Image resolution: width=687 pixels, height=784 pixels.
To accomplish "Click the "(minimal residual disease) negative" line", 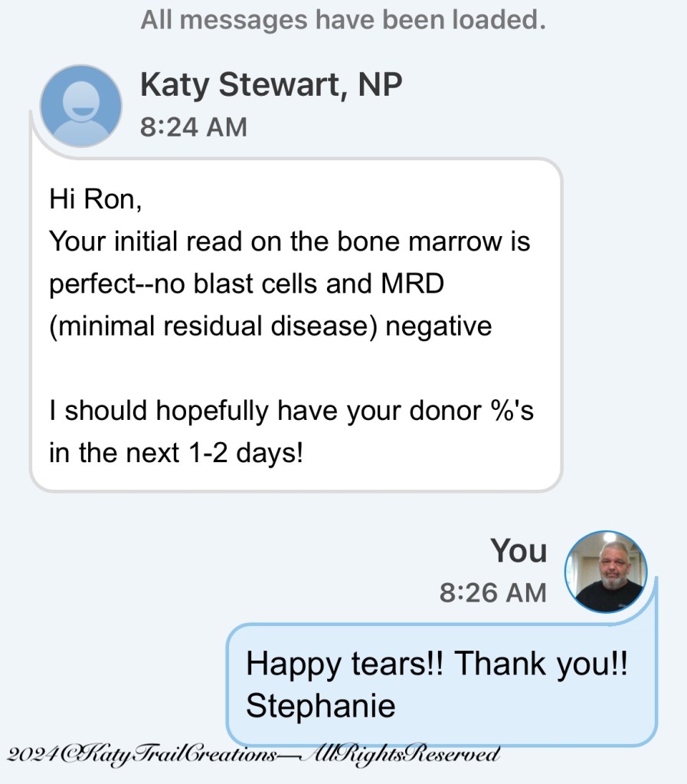I will click(270, 326).
